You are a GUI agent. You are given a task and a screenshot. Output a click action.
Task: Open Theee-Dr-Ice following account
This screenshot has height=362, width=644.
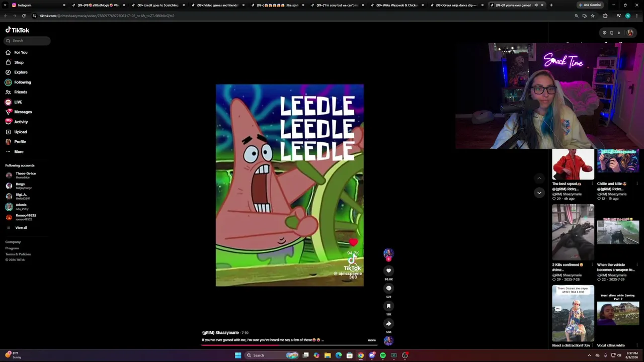21,175
